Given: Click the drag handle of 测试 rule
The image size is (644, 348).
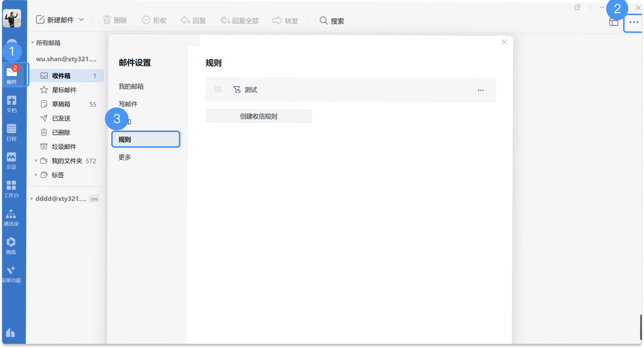Looking at the screenshot, I should pyautogui.click(x=218, y=90).
